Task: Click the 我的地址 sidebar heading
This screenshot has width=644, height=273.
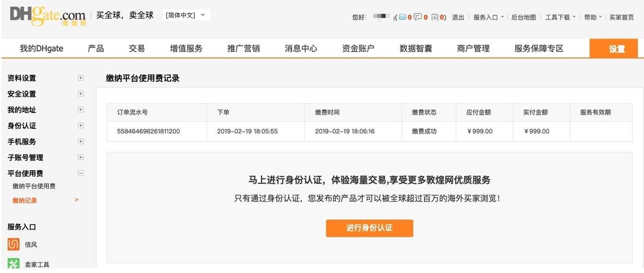Action: [x=22, y=110]
